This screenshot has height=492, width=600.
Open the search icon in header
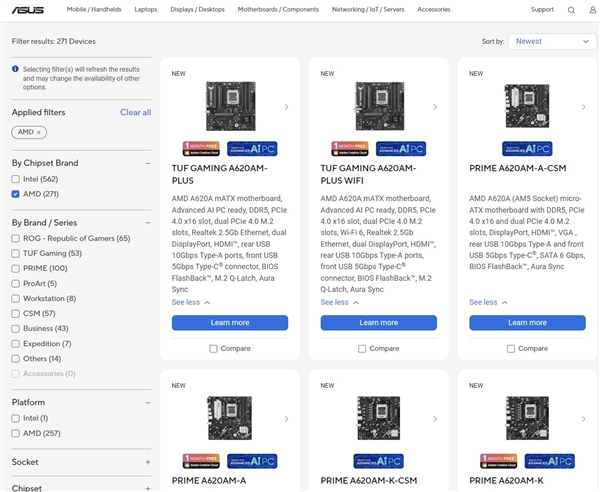pos(571,10)
